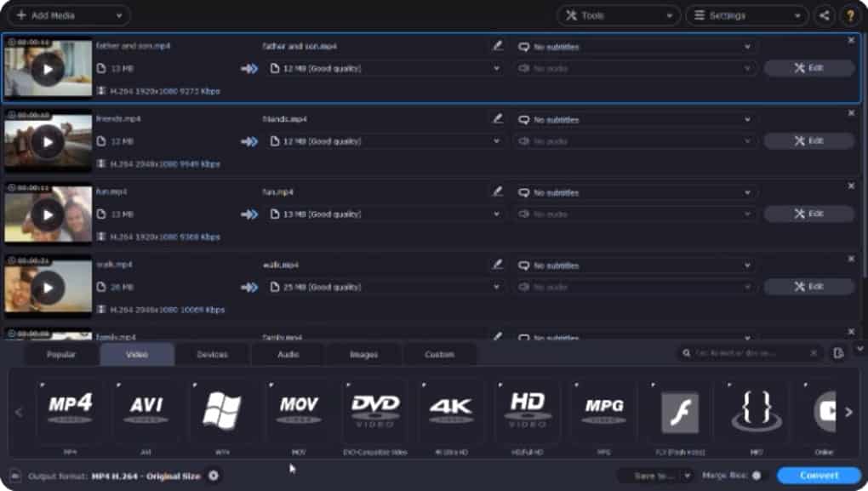The image size is (868, 491).
Task: Click the Convert button
Action: click(819, 476)
